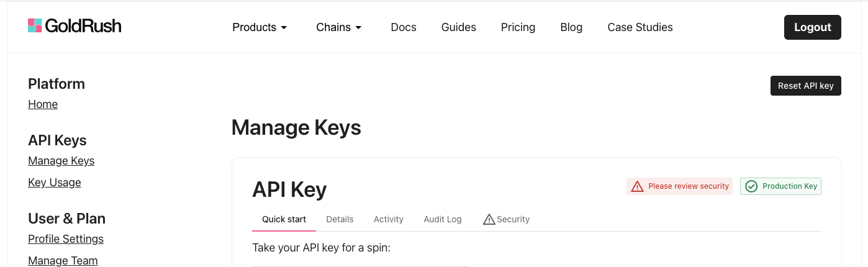Go to Key Usage in sidebar

55,183
